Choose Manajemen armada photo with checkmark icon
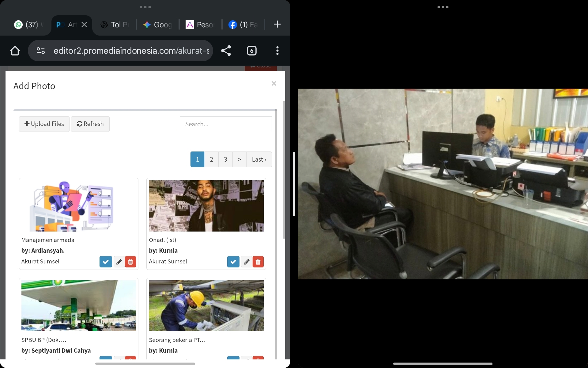This screenshot has height=368, width=588. click(106, 262)
